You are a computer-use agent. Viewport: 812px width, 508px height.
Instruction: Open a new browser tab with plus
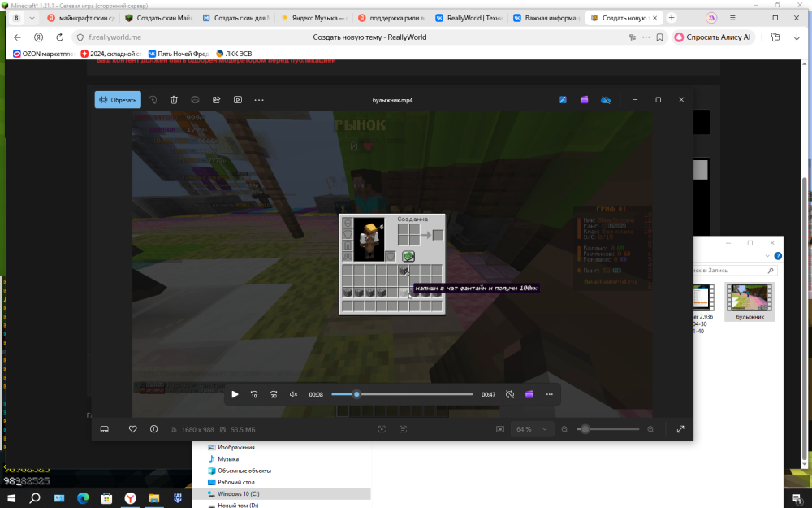point(672,18)
